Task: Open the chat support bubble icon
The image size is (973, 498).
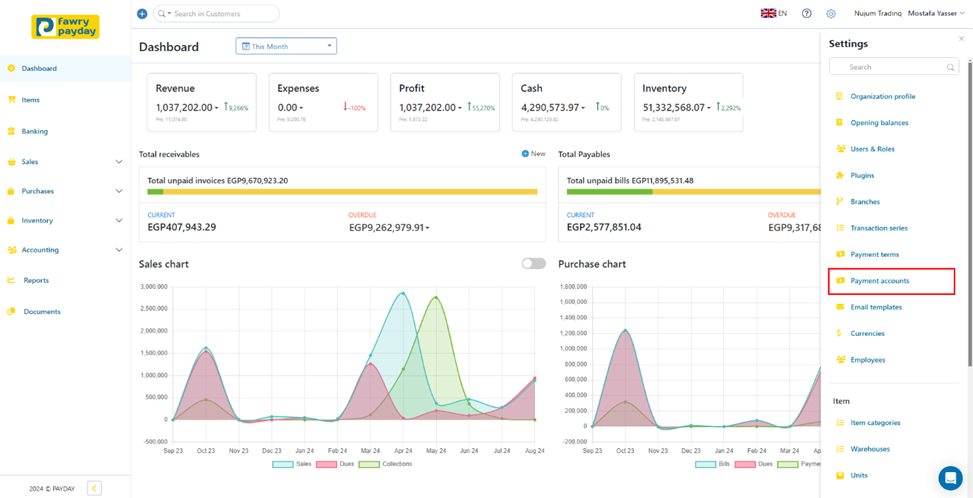Action: [949, 478]
